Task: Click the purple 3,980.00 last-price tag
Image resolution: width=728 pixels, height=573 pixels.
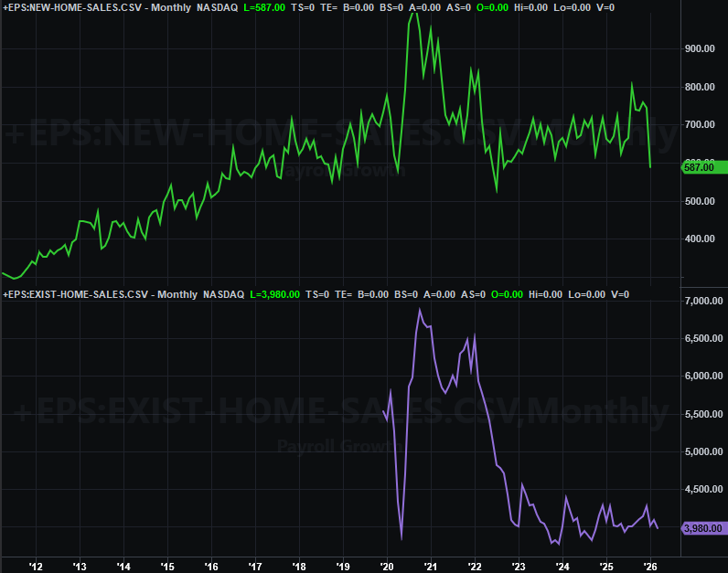Action: (x=704, y=528)
